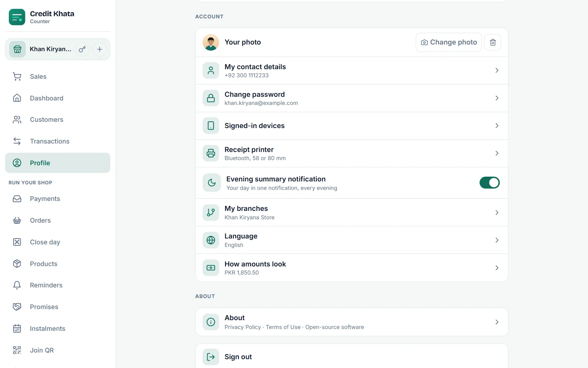Click the About info icon
This screenshot has height=368, width=588.
(x=211, y=322)
